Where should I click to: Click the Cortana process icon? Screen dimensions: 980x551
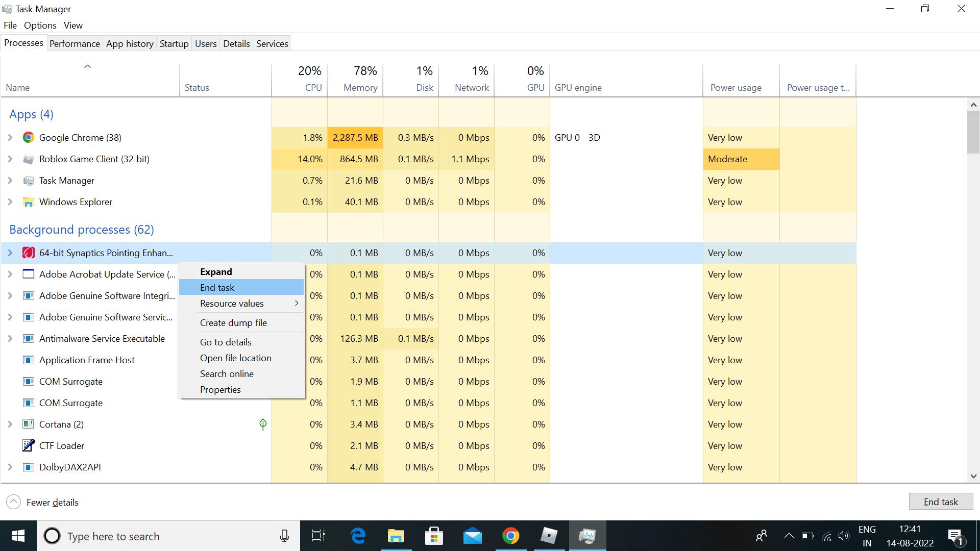29,424
